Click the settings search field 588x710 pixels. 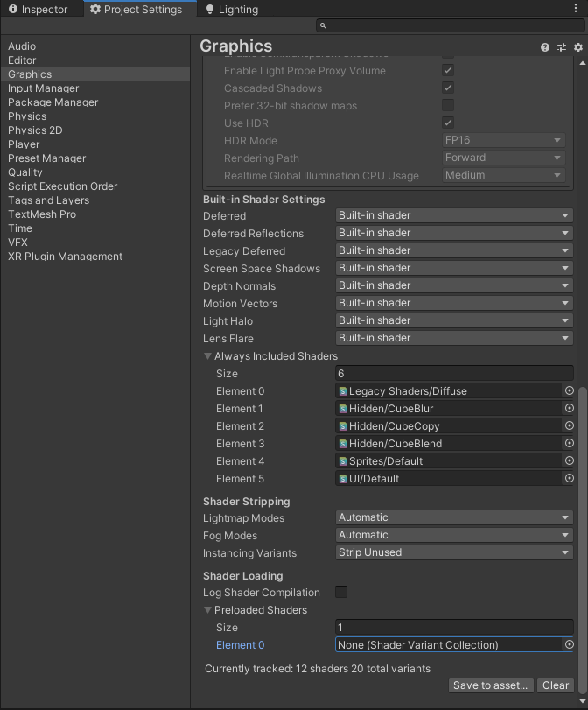point(451,25)
